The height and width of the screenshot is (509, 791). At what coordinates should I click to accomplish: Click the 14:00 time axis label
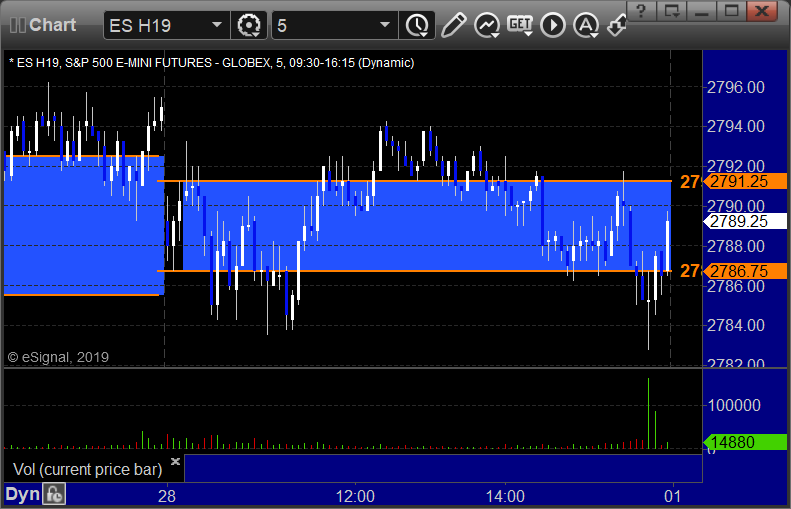point(505,496)
